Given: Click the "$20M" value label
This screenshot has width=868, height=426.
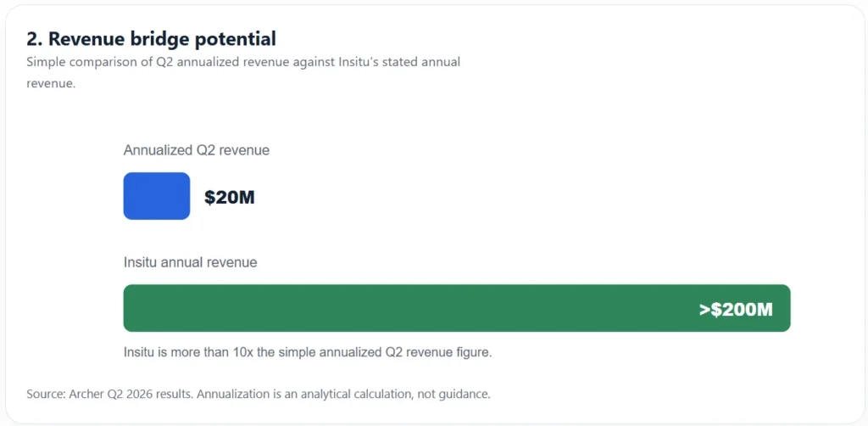Looking at the screenshot, I should point(230,197).
